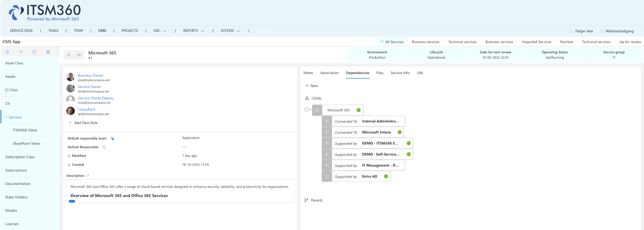Click Webstedsadgang site access icon
Image resolution: width=644 pixels, height=230 pixels.
[x=602, y=31]
